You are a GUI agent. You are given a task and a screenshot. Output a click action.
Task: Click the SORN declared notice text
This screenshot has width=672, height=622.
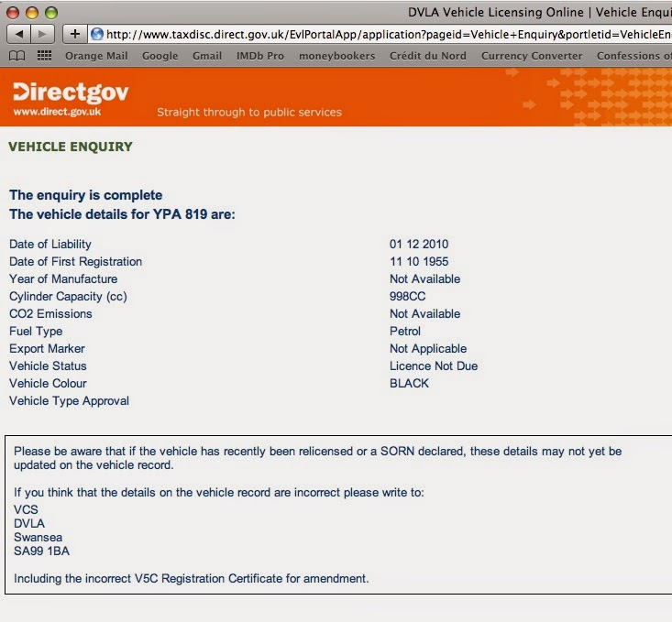point(317,458)
